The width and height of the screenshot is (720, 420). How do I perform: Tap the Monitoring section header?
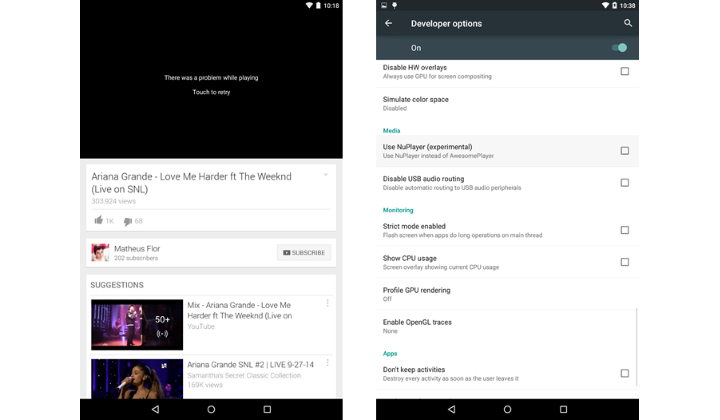398,210
